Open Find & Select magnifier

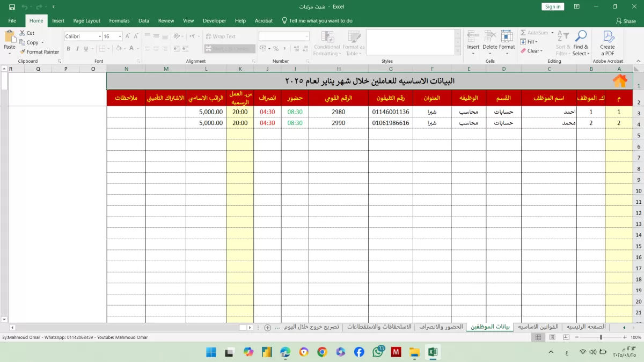pyautogui.click(x=580, y=37)
